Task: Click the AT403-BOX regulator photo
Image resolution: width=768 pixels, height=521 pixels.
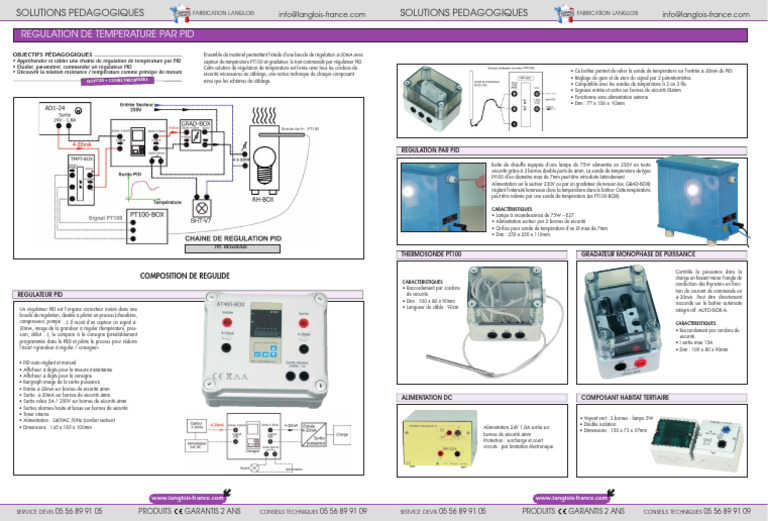Action: (x=265, y=349)
